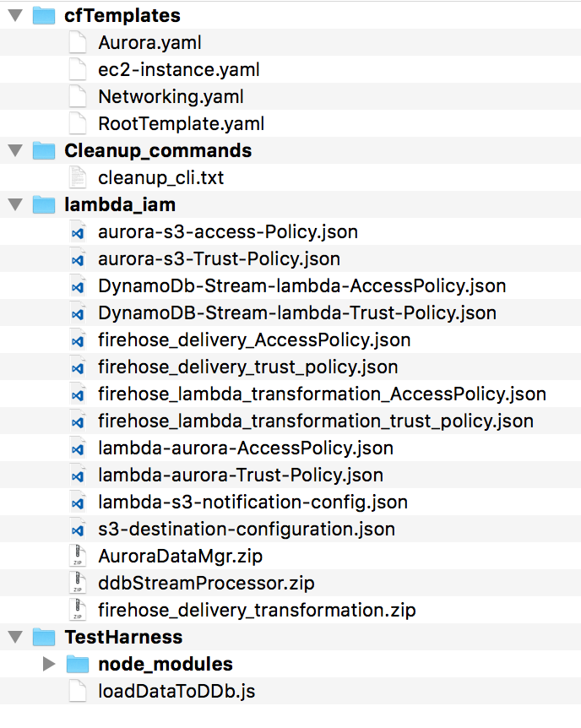Click the VS Code icon beside aurora-s3-access-Policy.json
Viewport: 581px width, 728px height.
[x=78, y=231]
